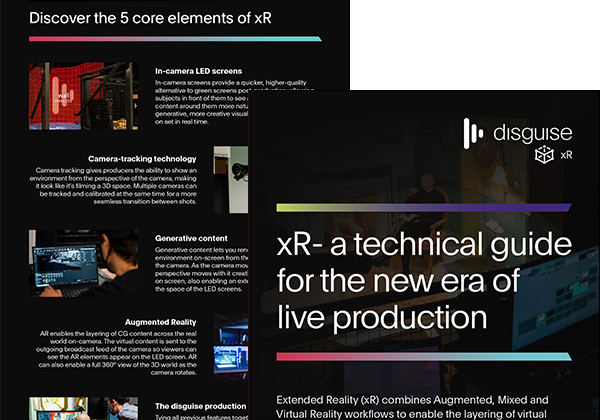Select the generative content workstation image
600x420 pixels.
[84, 263]
